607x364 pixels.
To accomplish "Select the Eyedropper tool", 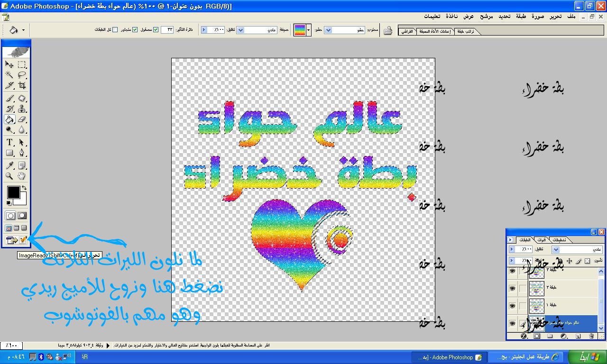I will (x=9, y=165).
